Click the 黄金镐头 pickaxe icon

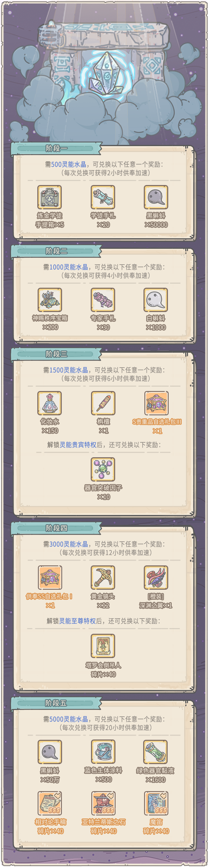pyautogui.click(x=103, y=578)
